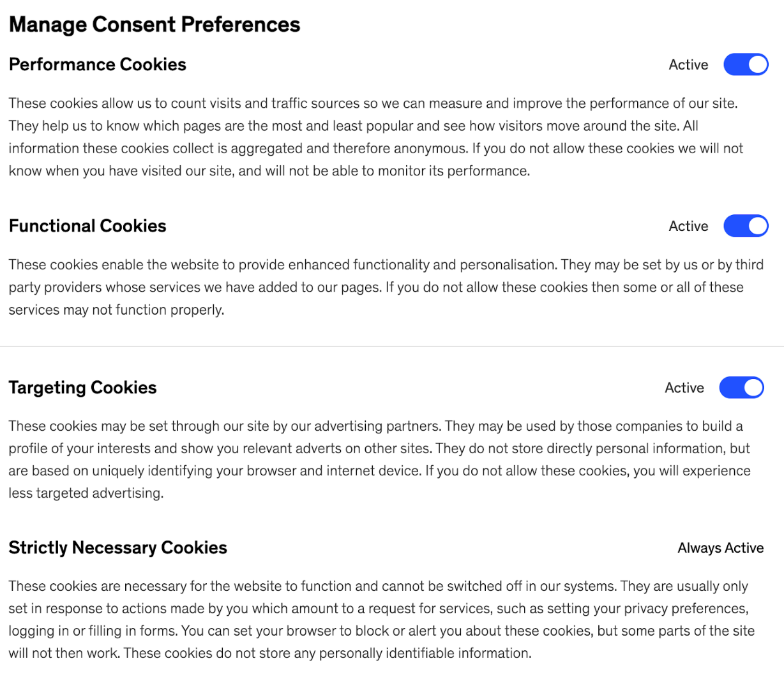
Task: Click the Functional Cookies heading
Action: (87, 226)
